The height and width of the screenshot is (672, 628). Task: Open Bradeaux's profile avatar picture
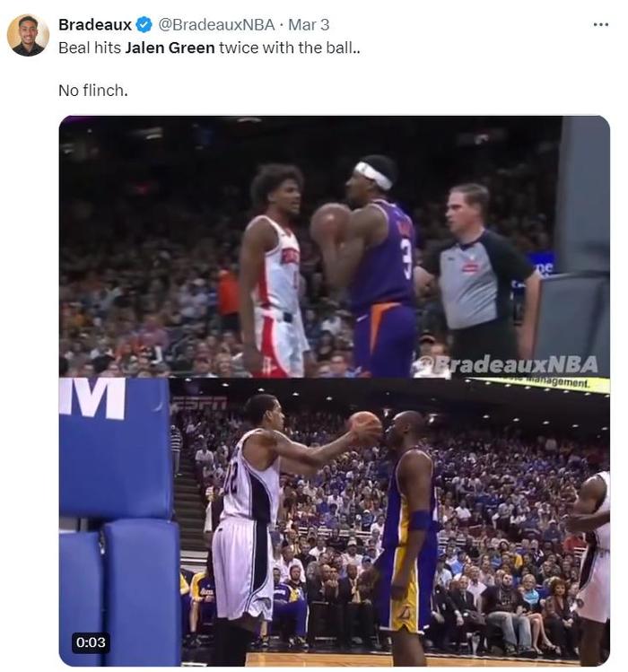28,35
